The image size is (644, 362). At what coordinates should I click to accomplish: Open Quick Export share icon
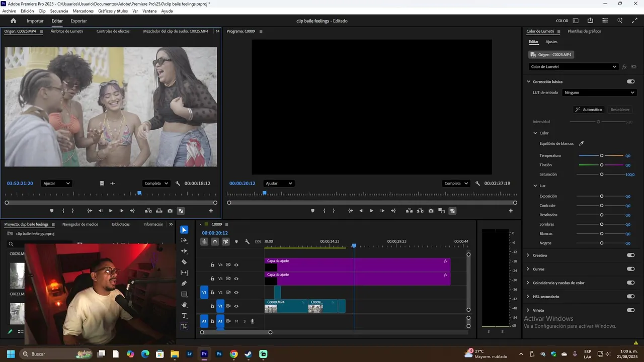590,21
